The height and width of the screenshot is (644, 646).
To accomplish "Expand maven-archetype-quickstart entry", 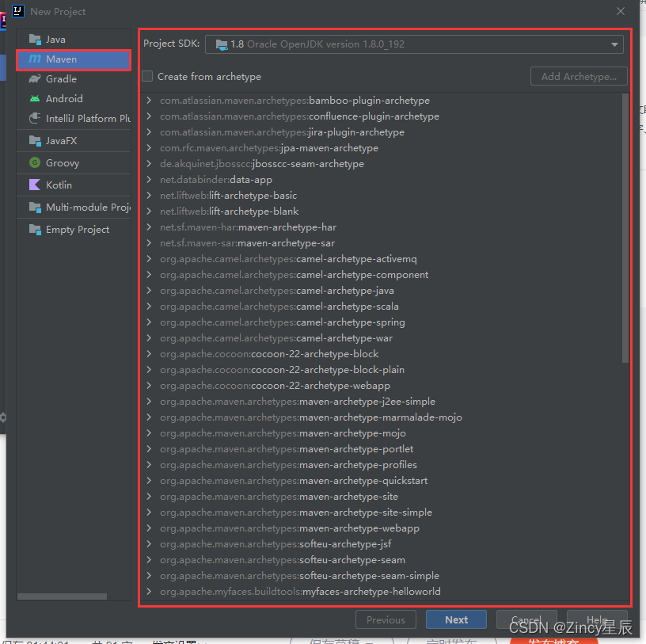I will [x=149, y=480].
